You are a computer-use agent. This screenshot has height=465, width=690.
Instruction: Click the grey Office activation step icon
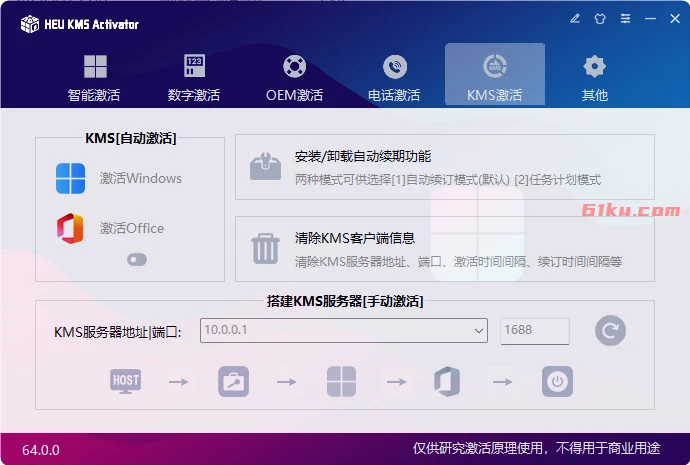(x=447, y=381)
